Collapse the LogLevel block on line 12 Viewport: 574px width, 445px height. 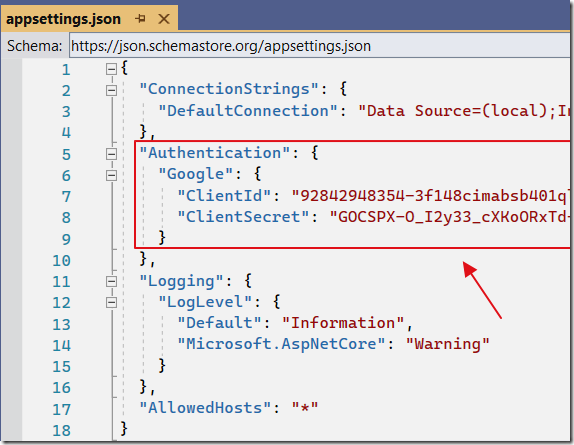click(111, 303)
